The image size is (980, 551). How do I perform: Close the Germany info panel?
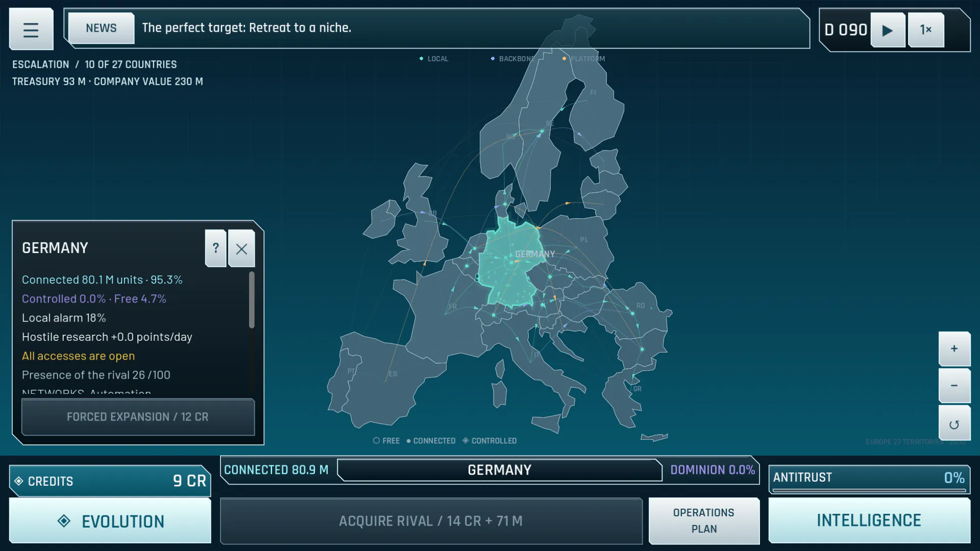point(241,248)
